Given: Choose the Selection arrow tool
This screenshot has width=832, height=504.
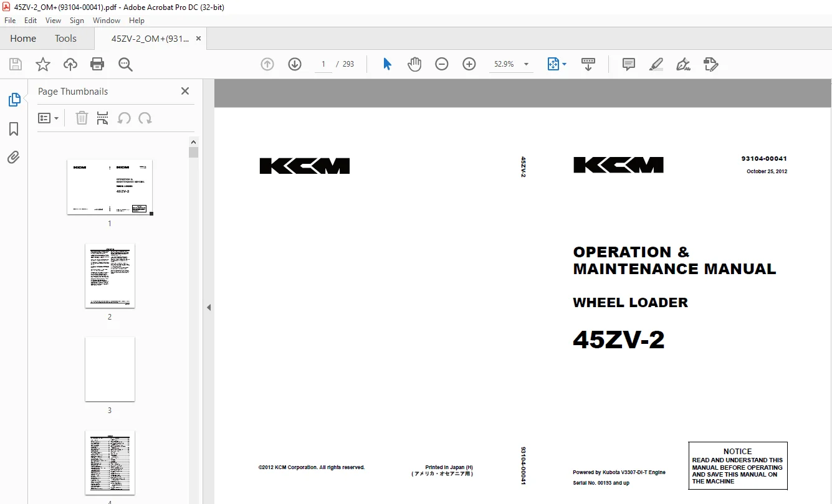Looking at the screenshot, I should [387, 64].
